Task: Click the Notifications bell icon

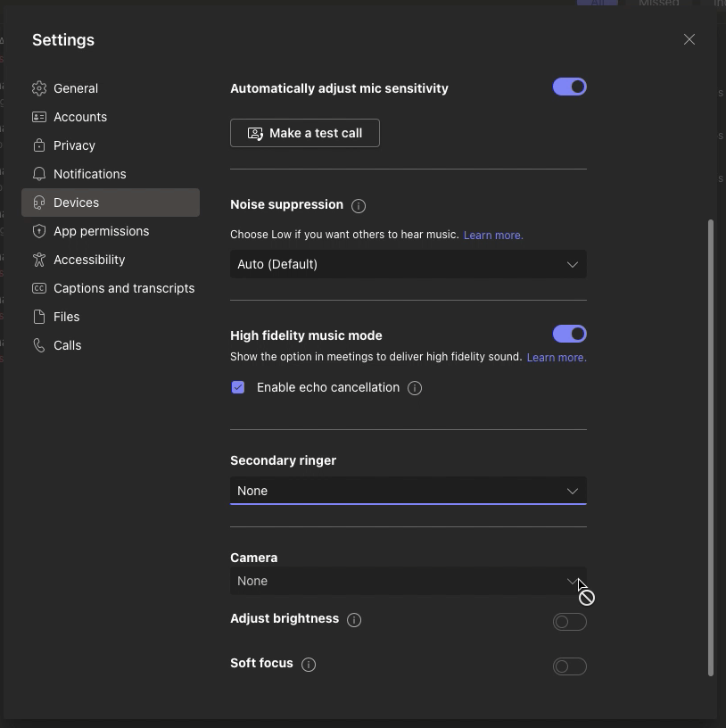Action: [x=38, y=174]
